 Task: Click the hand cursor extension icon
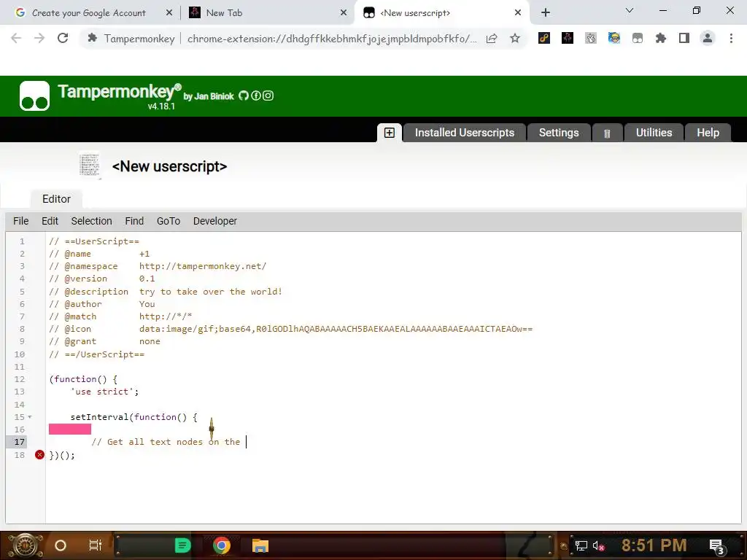click(591, 38)
